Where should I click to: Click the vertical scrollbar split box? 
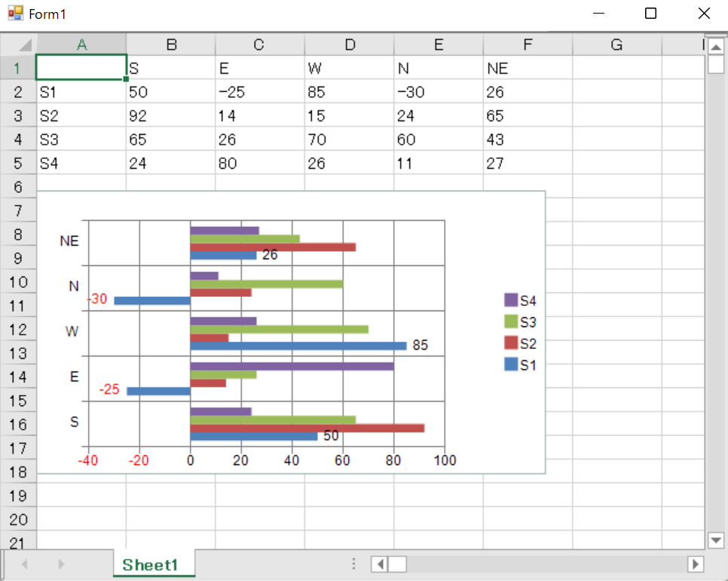pyautogui.click(x=716, y=35)
